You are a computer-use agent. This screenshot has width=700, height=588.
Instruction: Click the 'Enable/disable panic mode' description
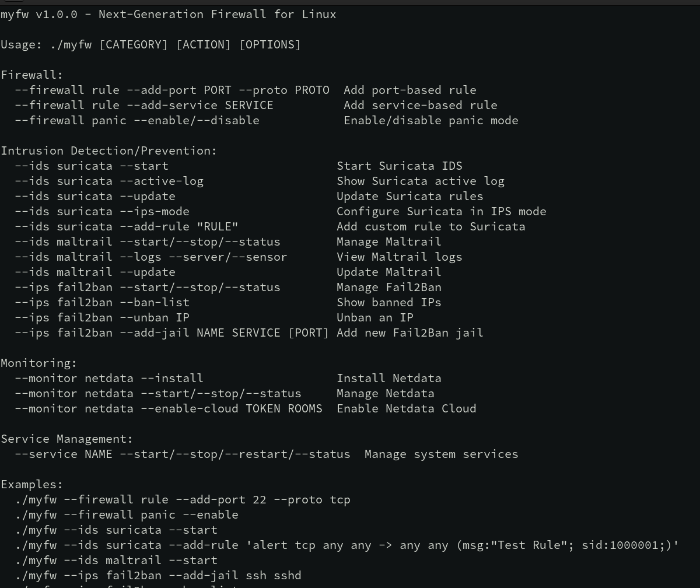pyautogui.click(x=430, y=120)
